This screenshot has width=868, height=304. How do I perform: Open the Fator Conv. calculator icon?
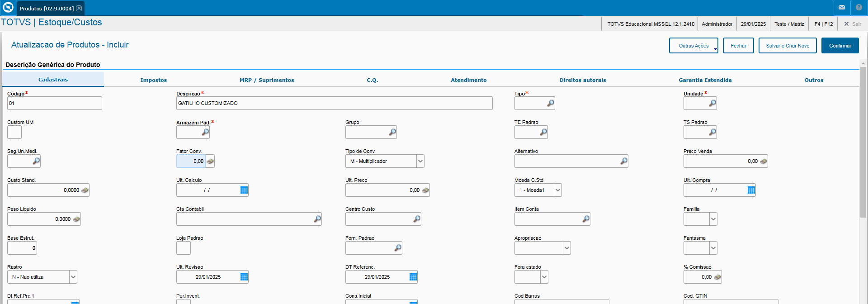[210, 161]
